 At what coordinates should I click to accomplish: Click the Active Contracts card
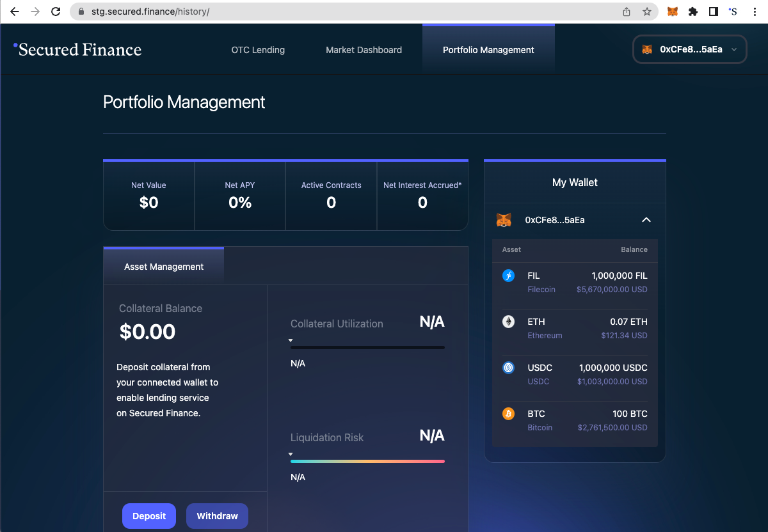[x=331, y=196]
